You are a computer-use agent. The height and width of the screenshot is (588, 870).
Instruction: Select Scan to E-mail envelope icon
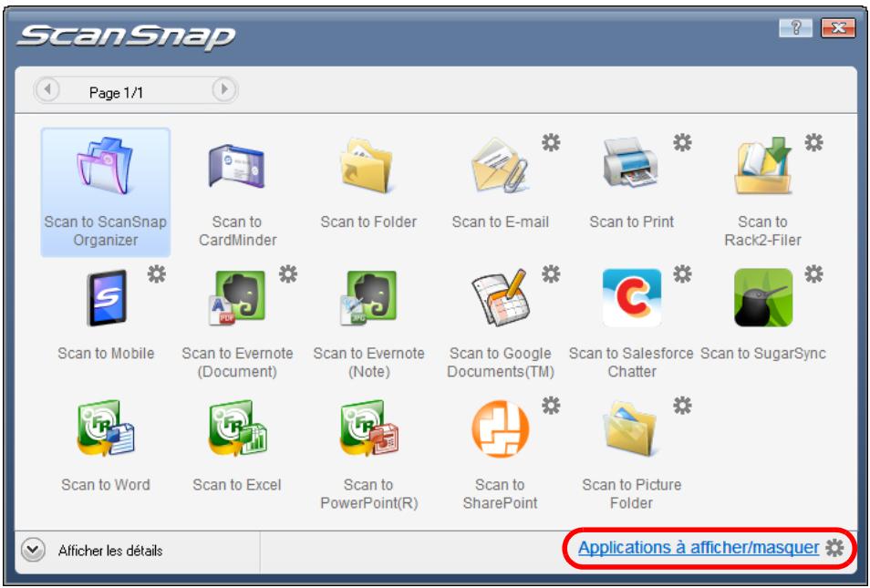(x=500, y=165)
